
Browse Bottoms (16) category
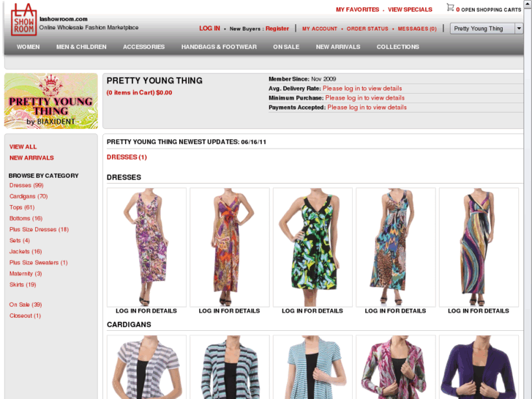pyautogui.click(x=26, y=218)
